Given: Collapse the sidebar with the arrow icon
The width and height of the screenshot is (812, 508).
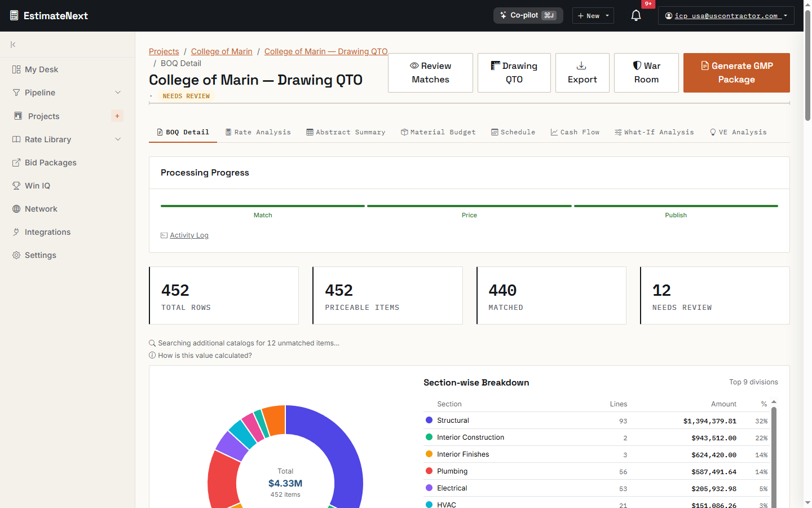Looking at the screenshot, I should 13,45.
